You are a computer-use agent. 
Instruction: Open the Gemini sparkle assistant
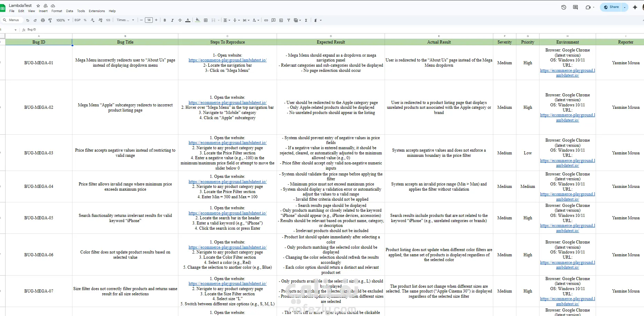pos(635,7)
